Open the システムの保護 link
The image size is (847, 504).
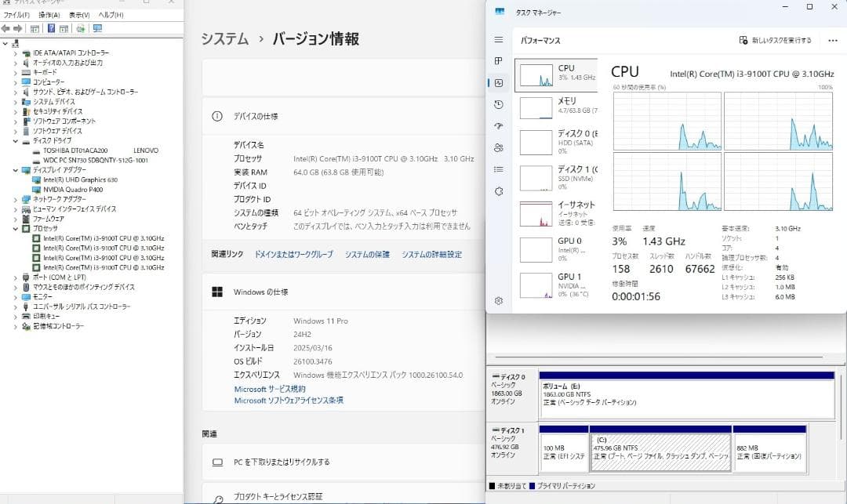tap(368, 254)
